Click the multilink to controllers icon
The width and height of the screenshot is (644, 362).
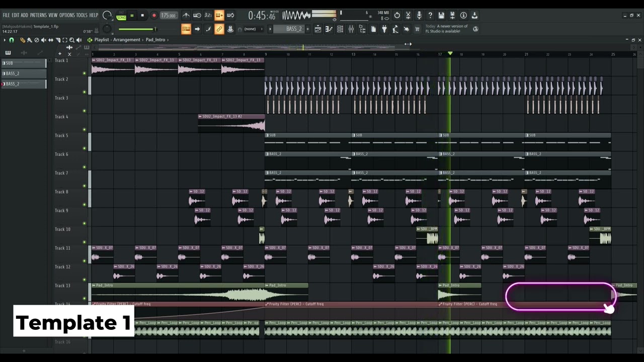[230, 29]
